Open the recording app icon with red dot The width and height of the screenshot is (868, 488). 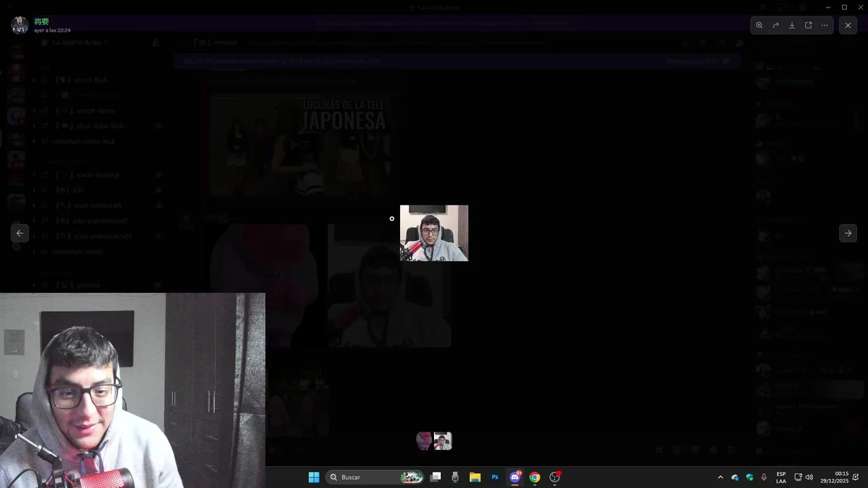pos(555,477)
